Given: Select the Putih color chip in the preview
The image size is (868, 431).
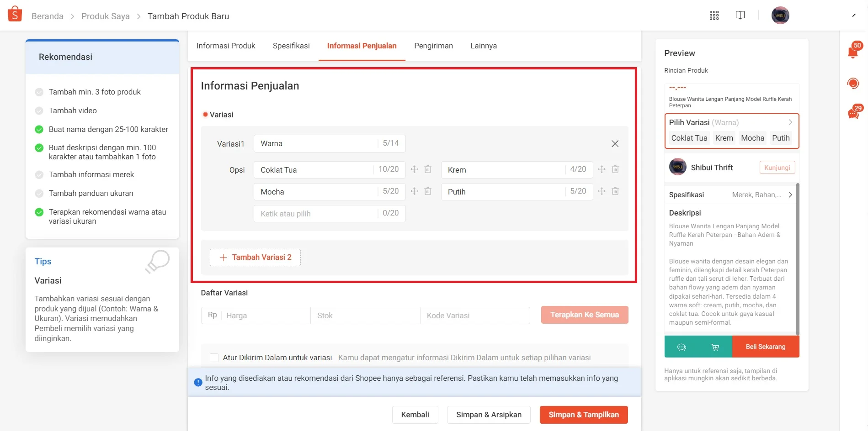Looking at the screenshot, I should tap(781, 138).
